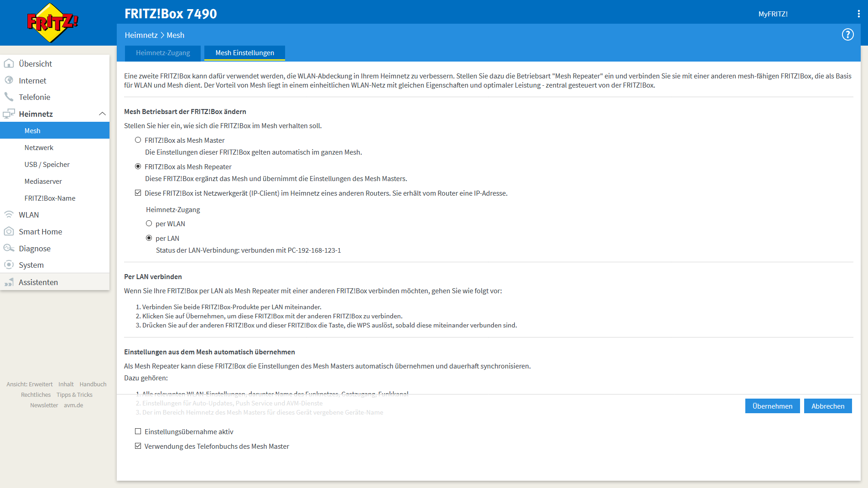Select FRITZ!Box als Mesh Repeater
The height and width of the screenshot is (488, 868).
pyautogui.click(x=138, y=166)
